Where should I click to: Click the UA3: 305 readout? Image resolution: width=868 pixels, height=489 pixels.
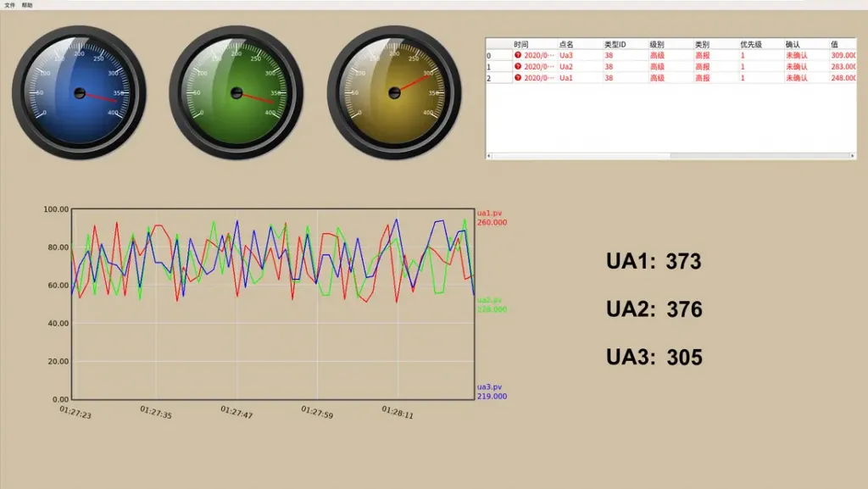654,358
